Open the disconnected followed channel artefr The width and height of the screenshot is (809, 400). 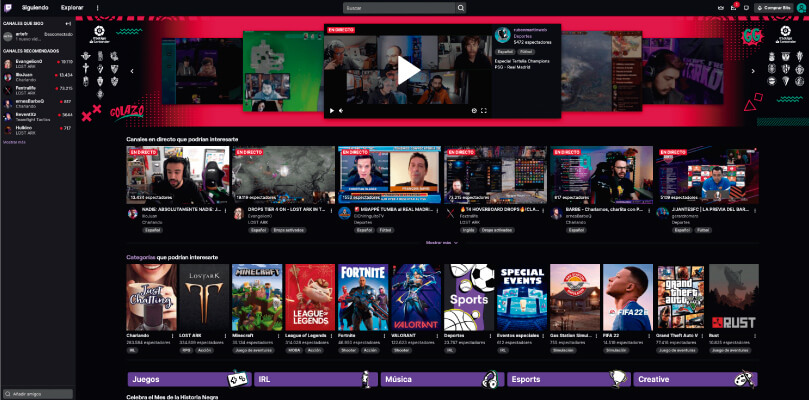pyautogui.click(x=38, y=36)
